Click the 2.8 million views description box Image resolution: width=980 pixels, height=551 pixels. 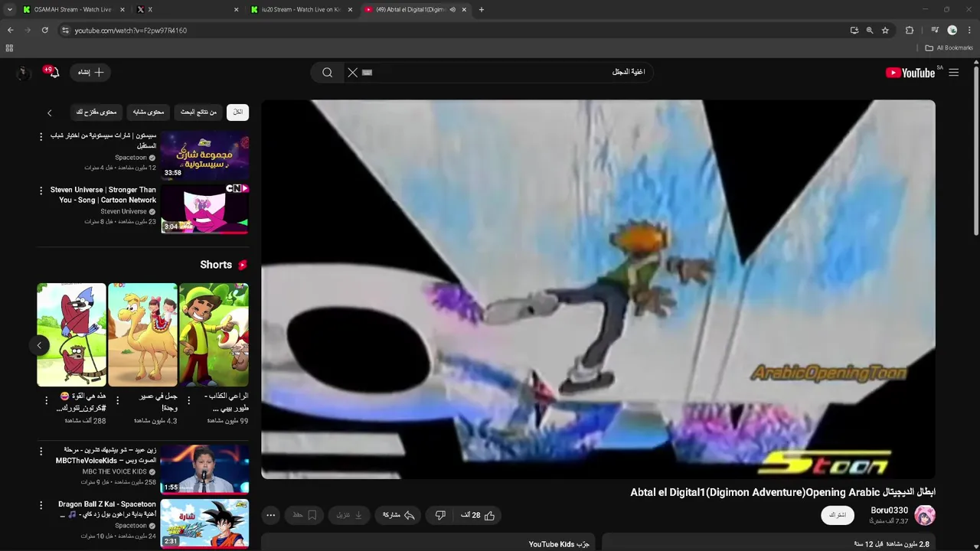click(769, 543)
